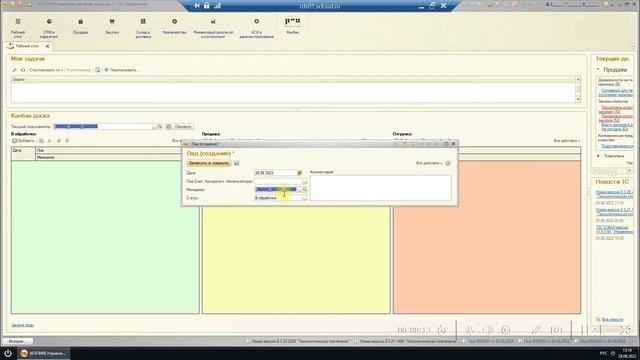The height and width of the screenshot is (360, 640).
Task: Open the Статус dropdown in Лид dialog
Action: [304, 198]
